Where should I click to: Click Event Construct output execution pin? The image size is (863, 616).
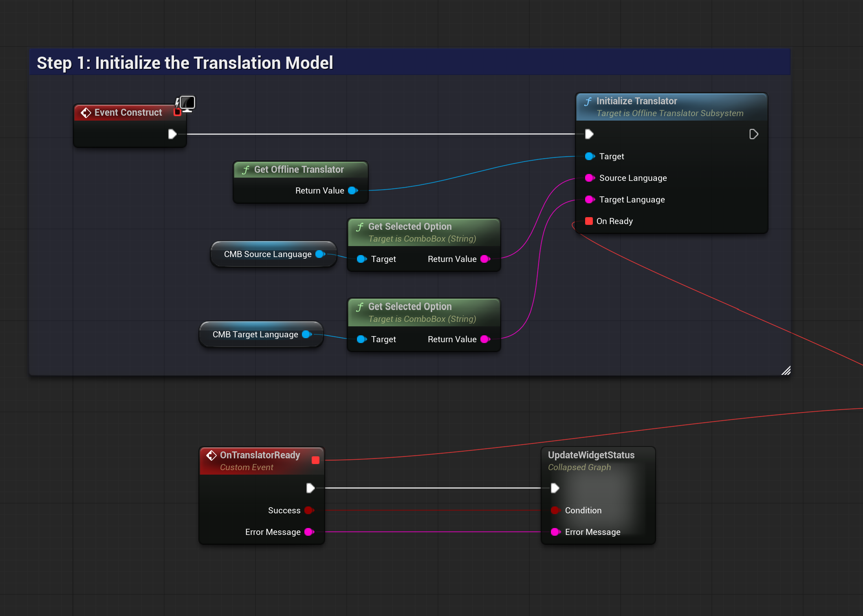click(172, 134)
